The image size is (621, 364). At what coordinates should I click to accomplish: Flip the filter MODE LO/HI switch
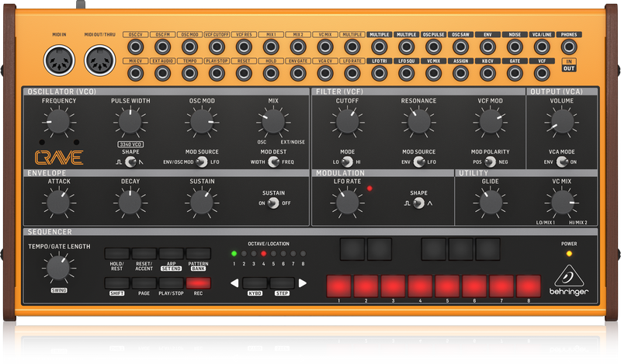pyautogui.click(x=347, y=161)
